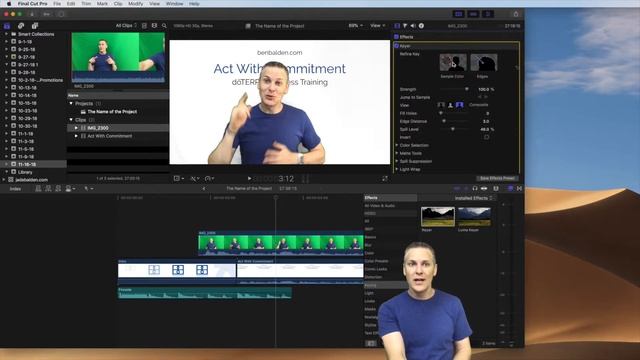Viewport: 640px width, 360px height.
Task: Click Save Effects Preset button
Action: point(497,178)
